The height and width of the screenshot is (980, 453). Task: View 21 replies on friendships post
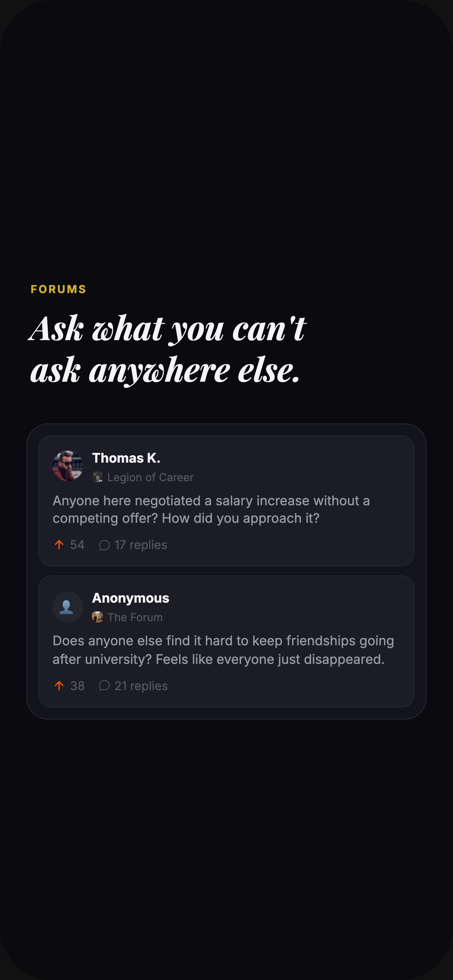coord(141,685)
